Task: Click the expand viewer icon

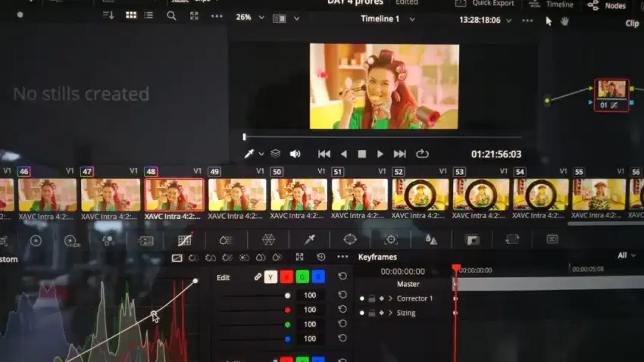Action: [x=194, y=16]
